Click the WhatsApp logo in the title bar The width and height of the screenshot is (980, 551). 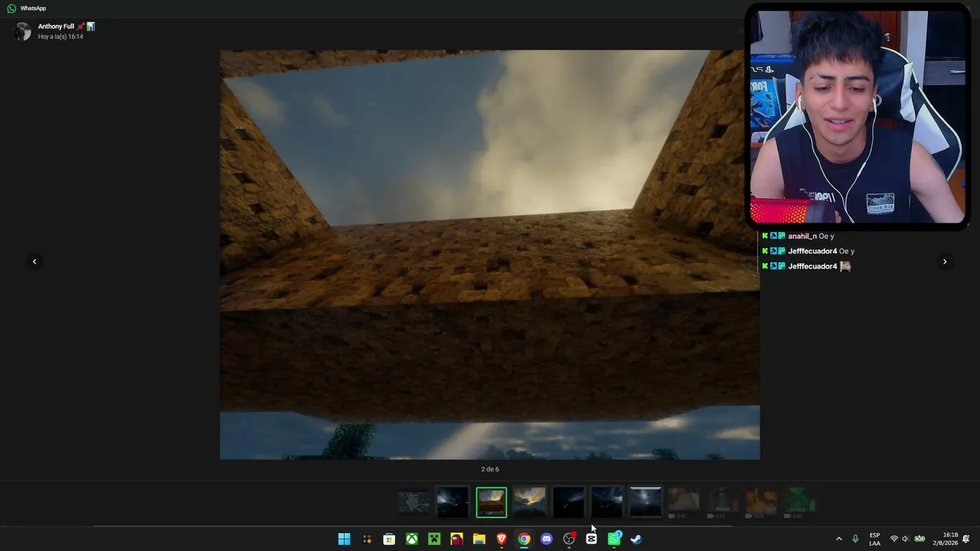[x=11, y=8]
